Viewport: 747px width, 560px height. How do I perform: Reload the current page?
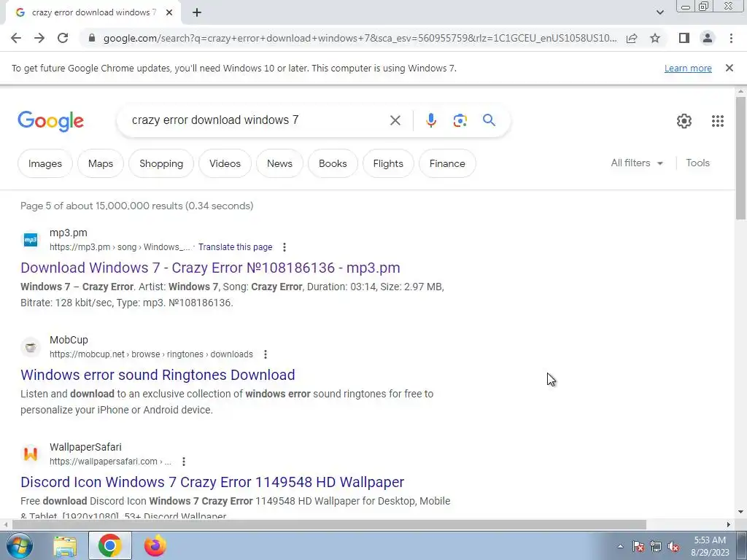63,38
